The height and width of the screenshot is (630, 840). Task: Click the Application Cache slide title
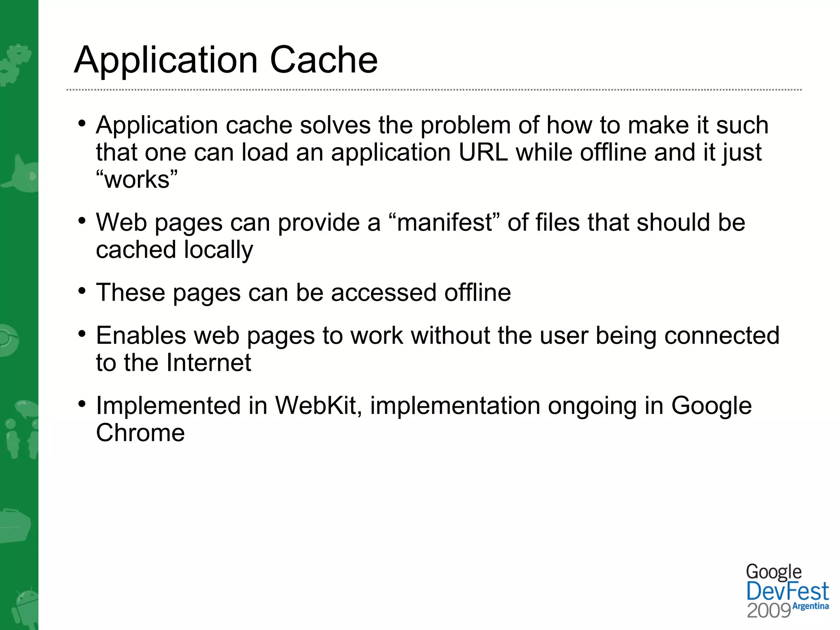(x=226, y=60)
